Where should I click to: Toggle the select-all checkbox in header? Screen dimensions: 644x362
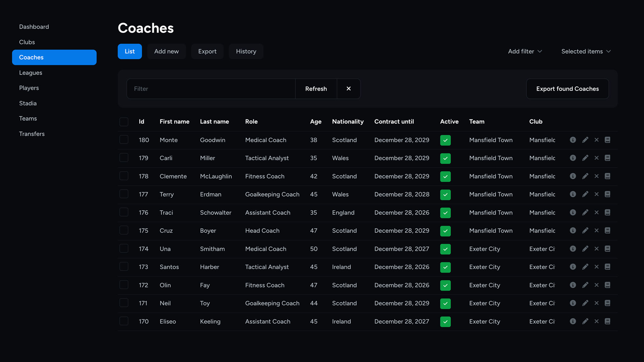(124, 122)
